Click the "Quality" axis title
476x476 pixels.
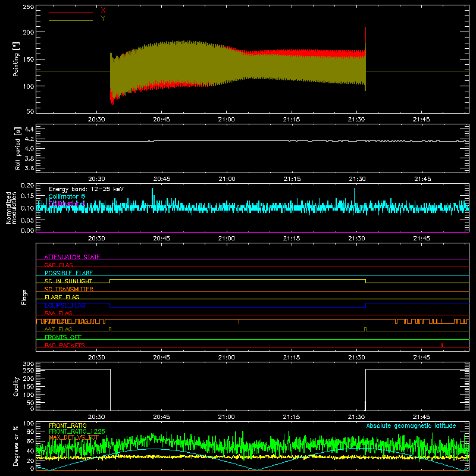16,386
